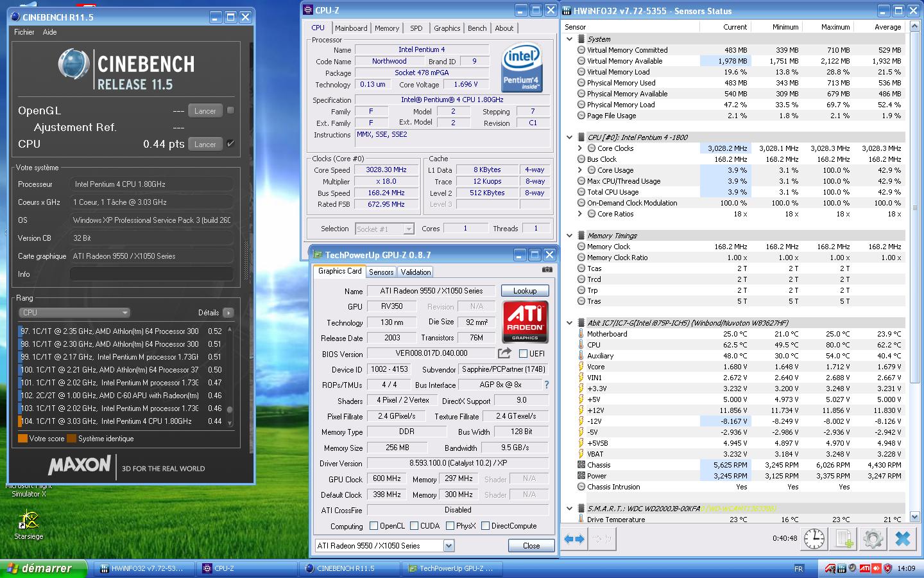Viewport: 924px width, 578px height.
Task: Expand the Core Ratios row in HWiNFO
Action: point(580,214)
